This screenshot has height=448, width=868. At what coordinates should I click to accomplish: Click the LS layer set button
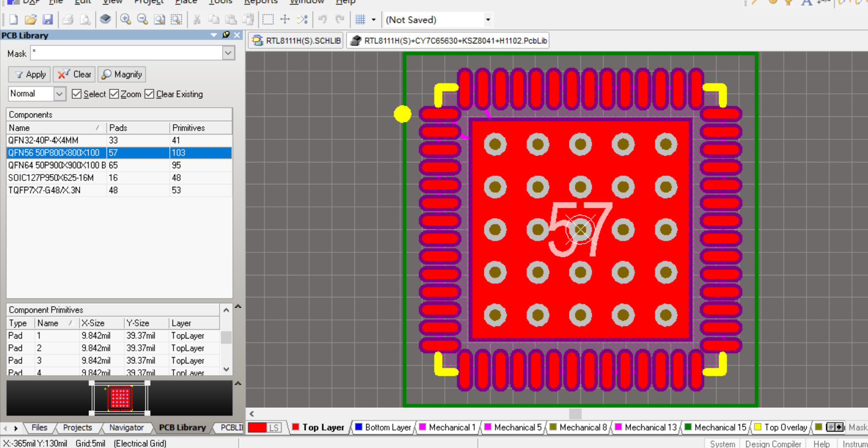tap(274, 427)
